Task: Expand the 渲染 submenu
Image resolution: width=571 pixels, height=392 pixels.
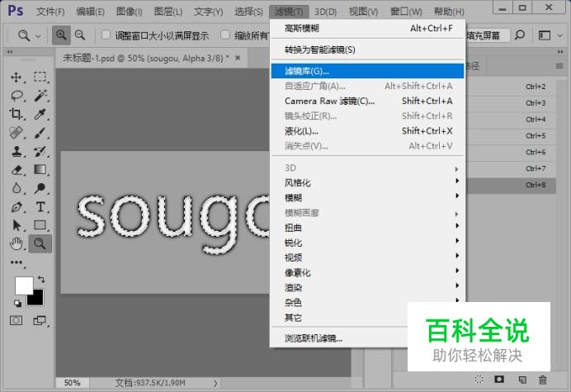Action: pyautogui.click(x=368, y=287)
